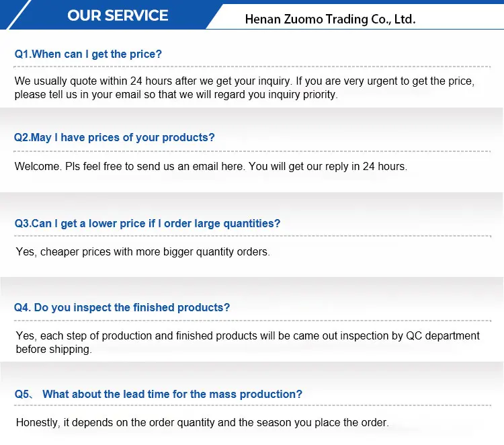Screen dimensions: 504x445
Task: Click the answer starting with Welcome, send us email
Action: 210,166
